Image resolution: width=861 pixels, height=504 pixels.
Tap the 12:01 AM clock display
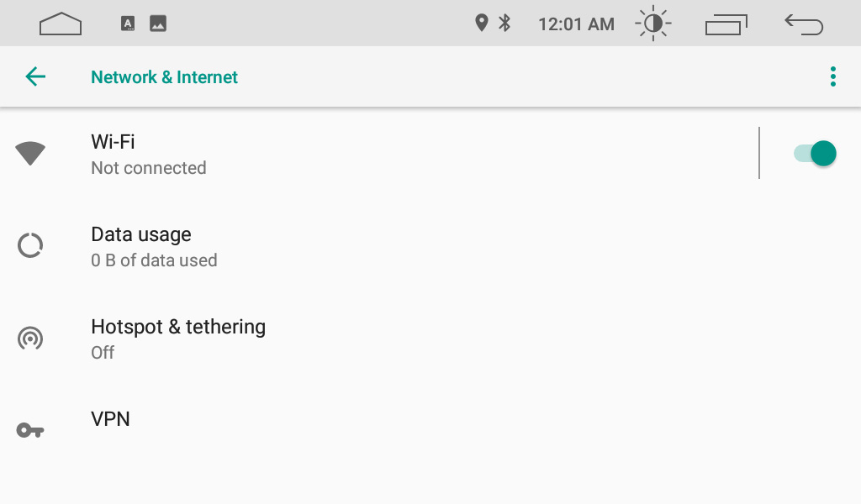[x=576, y=23]
